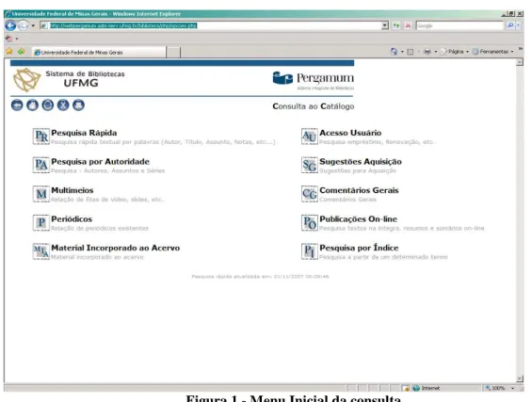The width and height of the screenshot is (532, 402).
Task: Click the browser Home icon
Action: click(394, 52)
